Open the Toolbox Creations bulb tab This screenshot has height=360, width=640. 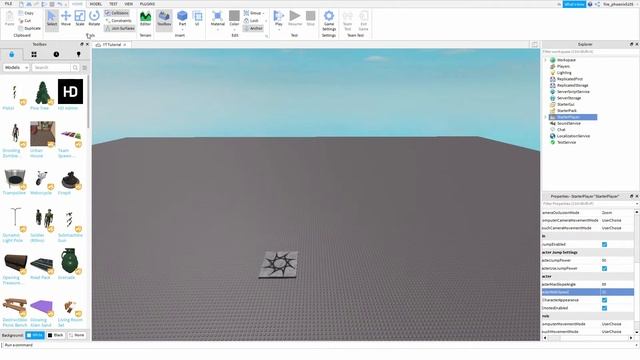[78, 54]
